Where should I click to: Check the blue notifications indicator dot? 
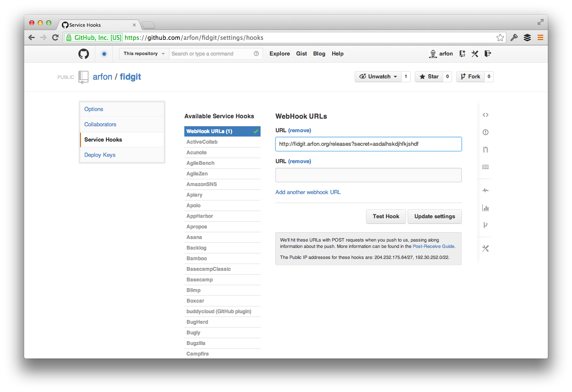pyautogui.click(x=104, y=54)
